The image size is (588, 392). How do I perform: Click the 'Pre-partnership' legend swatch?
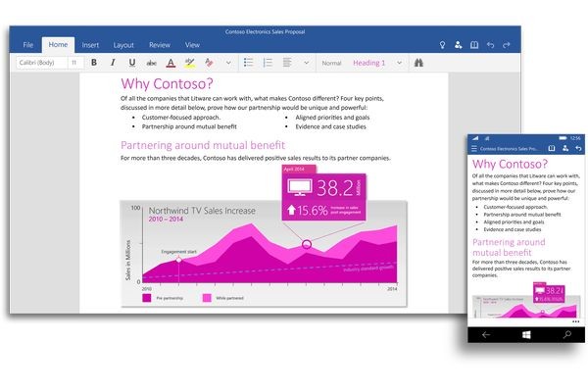point(147,298)
